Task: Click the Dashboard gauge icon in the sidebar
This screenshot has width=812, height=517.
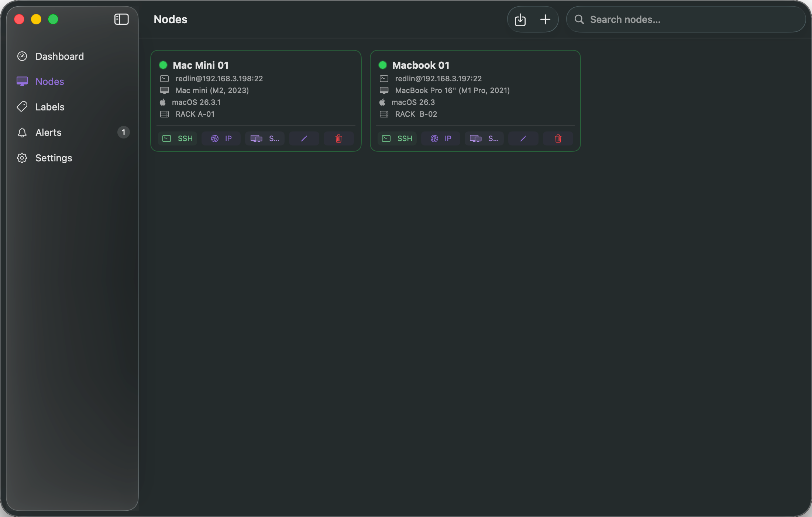Action: click(22, 56)
